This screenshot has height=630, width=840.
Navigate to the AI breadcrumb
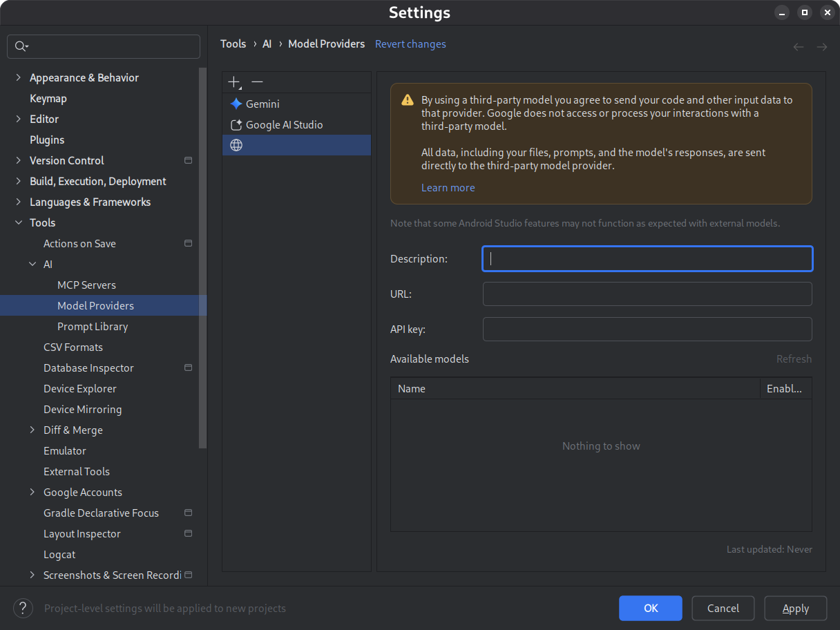pos(267,44)
